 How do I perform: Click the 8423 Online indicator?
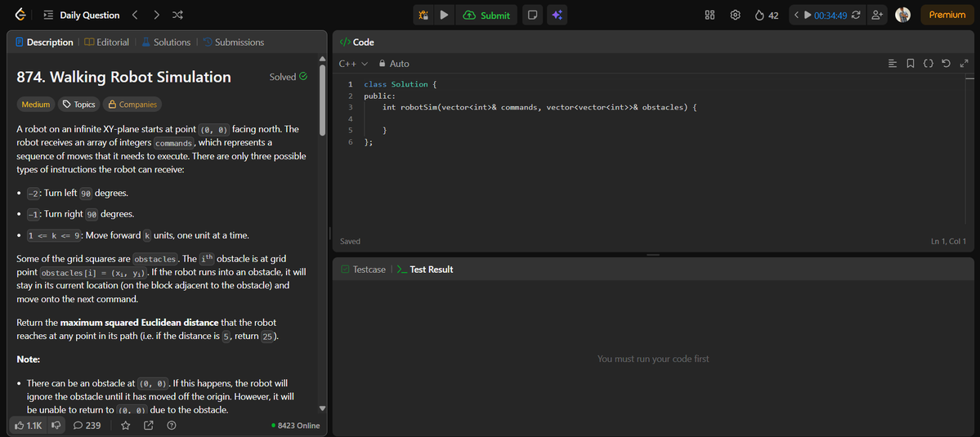coord(296,426)
